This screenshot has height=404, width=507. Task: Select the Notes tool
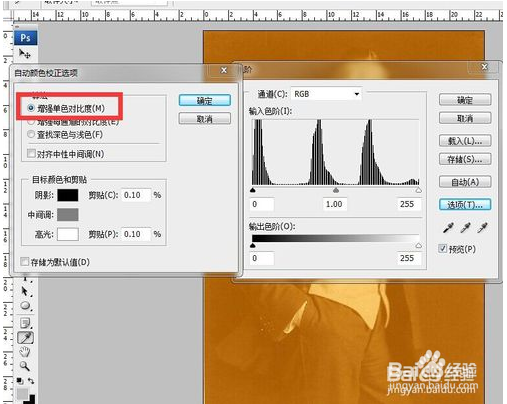pyautogui.click(x=25, y=323)
